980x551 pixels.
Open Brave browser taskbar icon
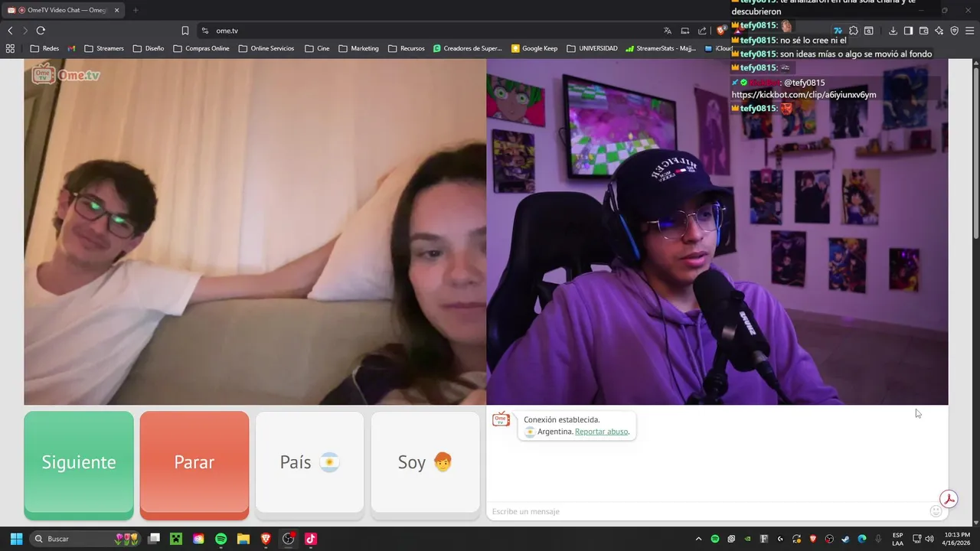pyautogui.click(x=266, y=539)
